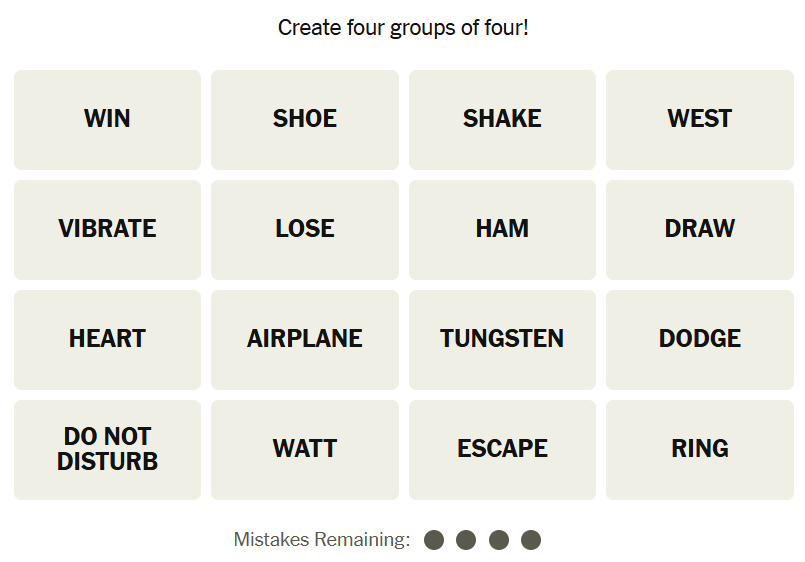Click the "Mistakes Remaining:" label
Screen dimensions: 805x562
(322, 540)
